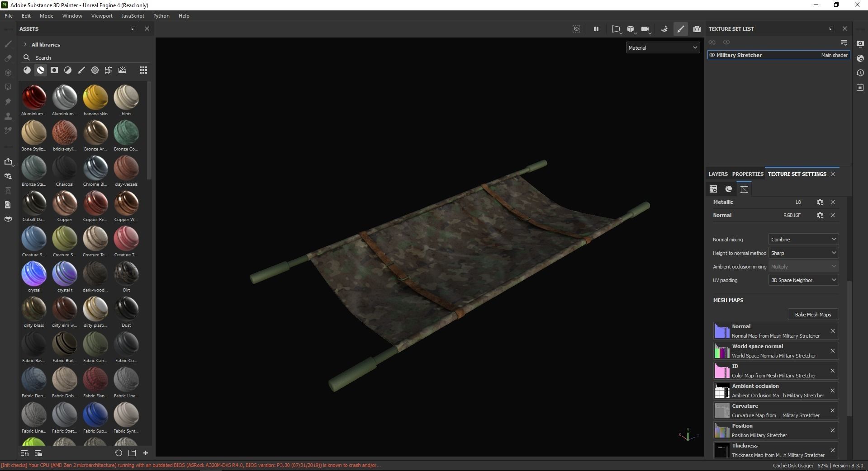This screenshot has width=868, height=471.
Task: Expand All libraries in Assets
Action: pos(25,45)
